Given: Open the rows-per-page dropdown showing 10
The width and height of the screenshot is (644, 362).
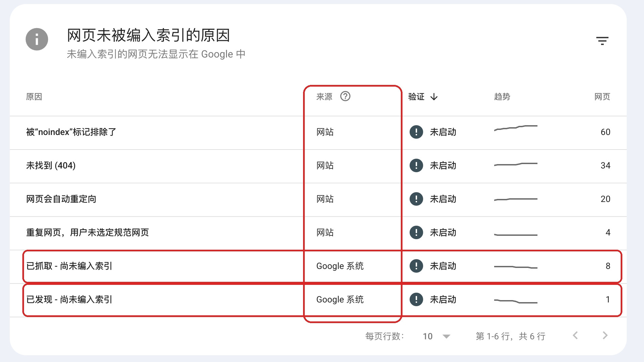Looking at the screenshot, I should pos(436,336).
